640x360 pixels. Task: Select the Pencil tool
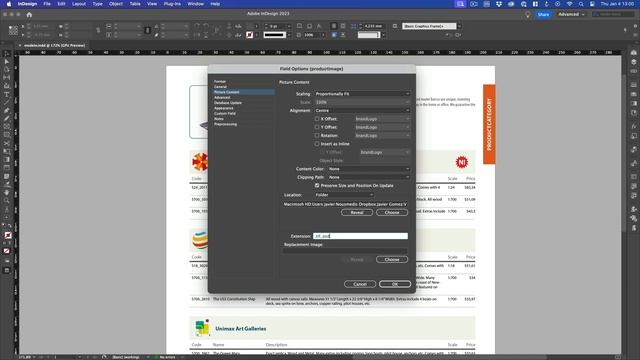[7, 119]
